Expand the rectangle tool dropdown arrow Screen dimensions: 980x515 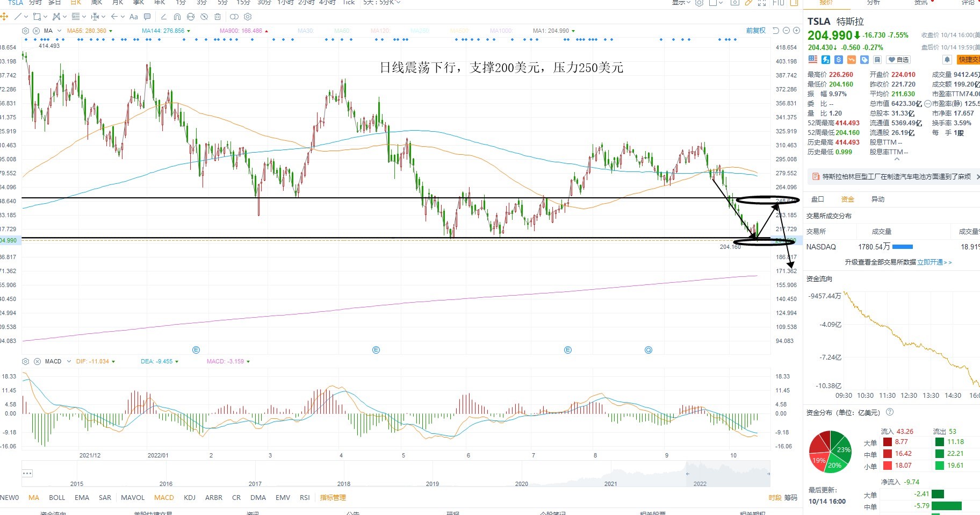tap(45, 17)
